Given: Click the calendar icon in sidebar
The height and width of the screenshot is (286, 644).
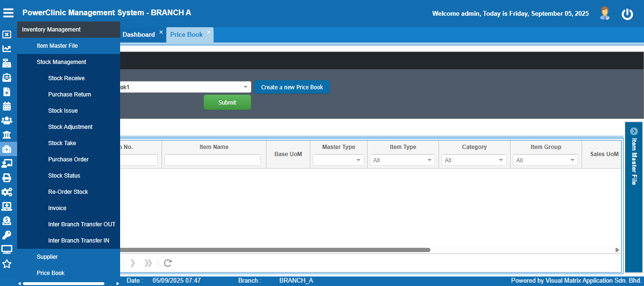Looking at the screenshot, I should (x=7, y=106).
